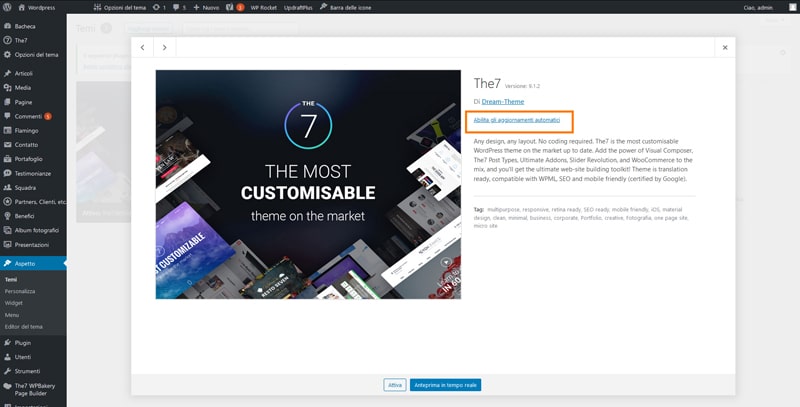Show next theme with right arrow
This screenshot has height=407, width=800.
pos(164,47)
